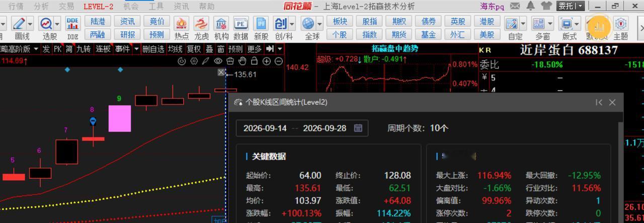
Task: Select the hand pan tool icon
Action: tap(242, 61)
